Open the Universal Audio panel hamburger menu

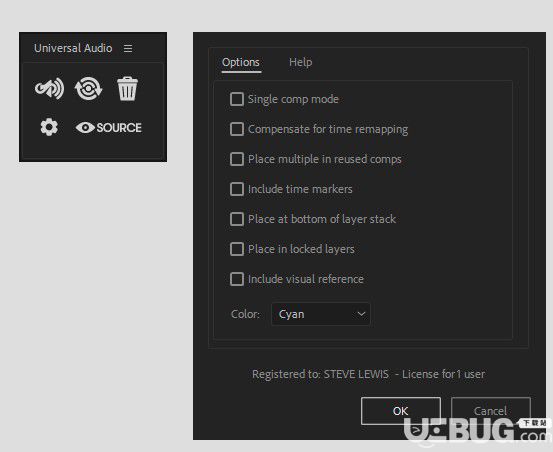pos(128,48)
